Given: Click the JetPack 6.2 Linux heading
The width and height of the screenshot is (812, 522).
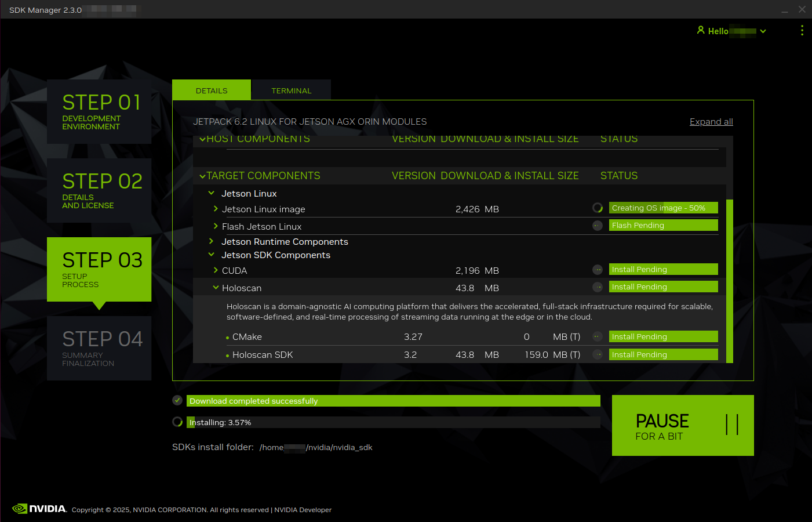Looking at the screenshot, I should point(310,121).
